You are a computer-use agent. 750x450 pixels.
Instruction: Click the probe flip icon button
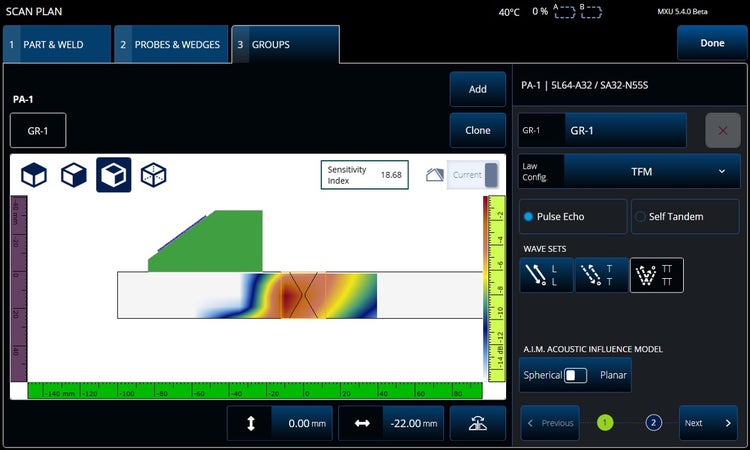click(x=477, y=423)
